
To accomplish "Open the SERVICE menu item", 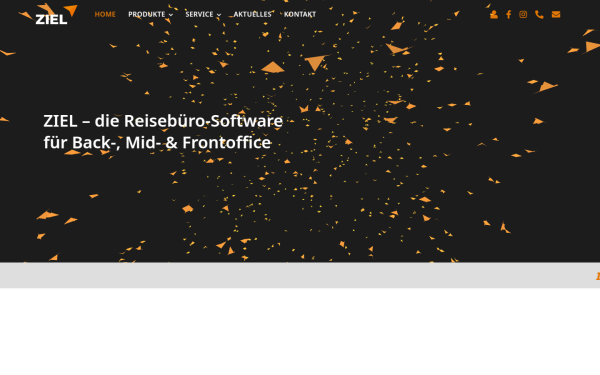I will 199,15.
